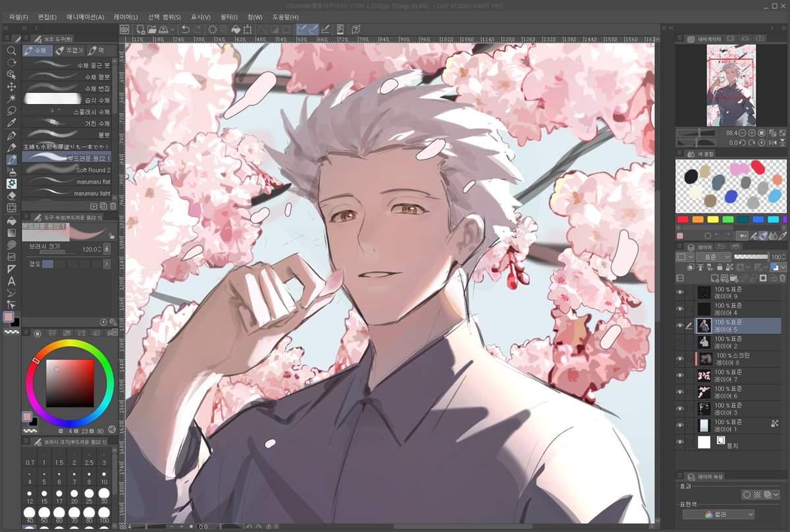Open CLIP STUDIO spiral icon
Image resolution: width=790 pixels, height=532 pixels.
(x=125, y=30)
